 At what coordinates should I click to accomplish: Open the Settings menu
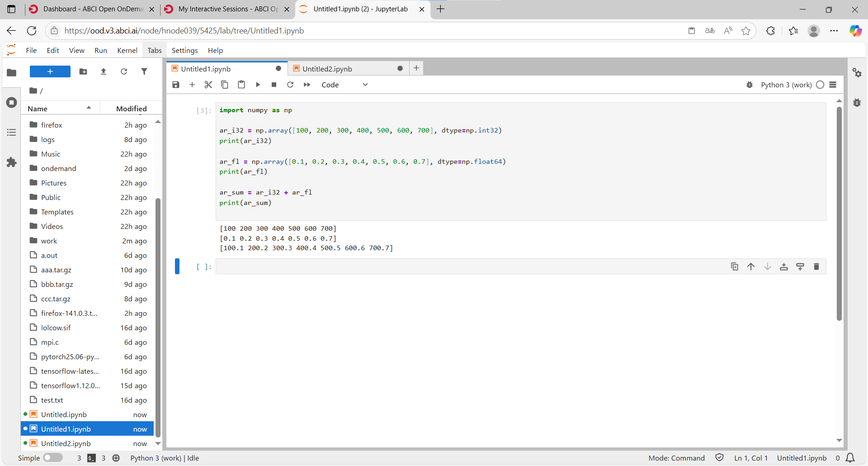tap(184, 50)
